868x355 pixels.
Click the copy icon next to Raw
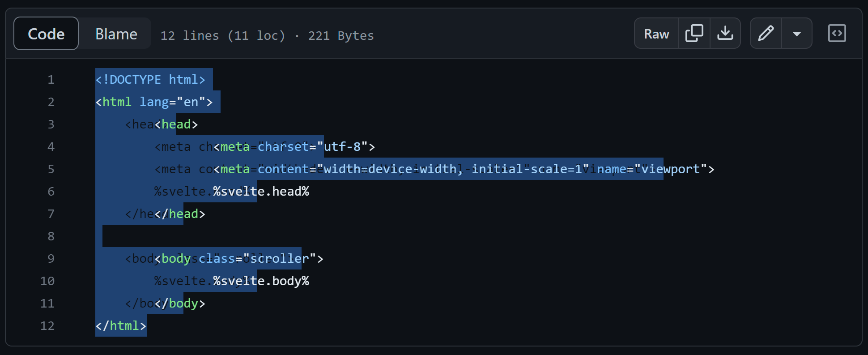694,33
